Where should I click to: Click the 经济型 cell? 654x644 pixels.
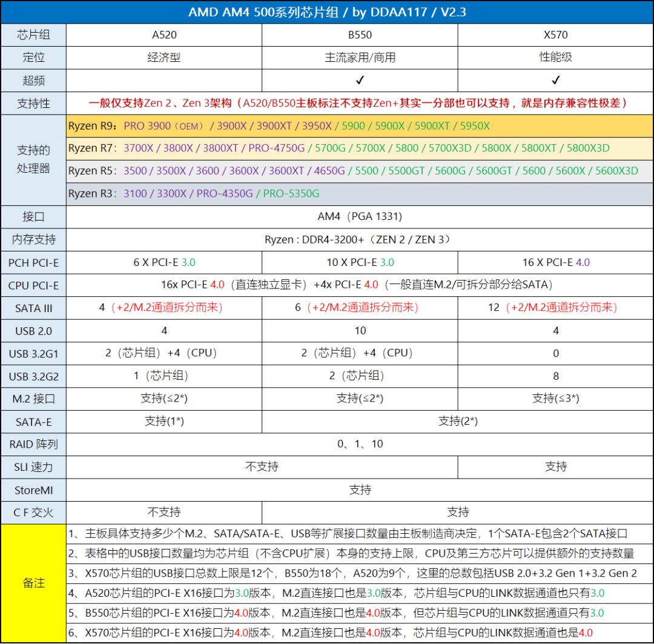164,58
